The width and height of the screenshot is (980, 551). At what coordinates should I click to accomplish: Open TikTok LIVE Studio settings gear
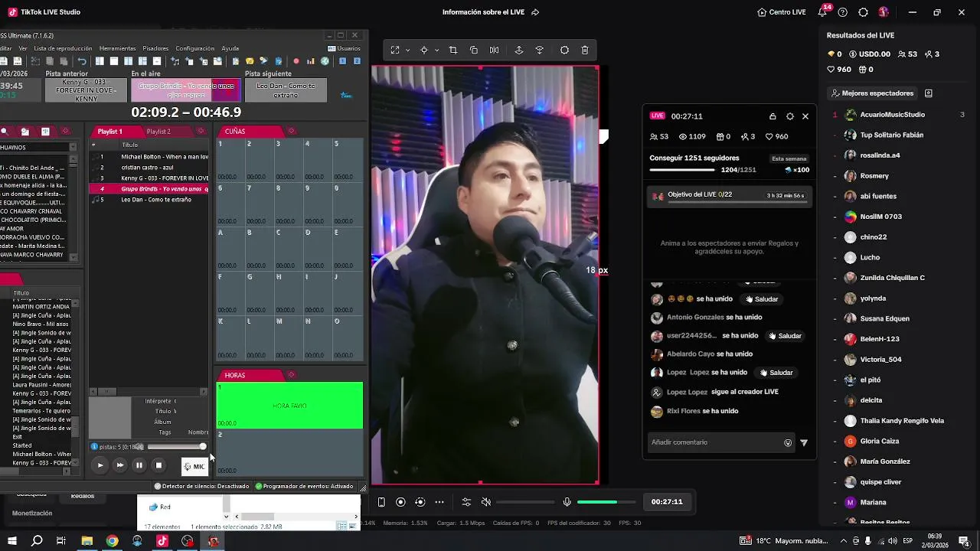pyautogui.click(x=863, y=12)
